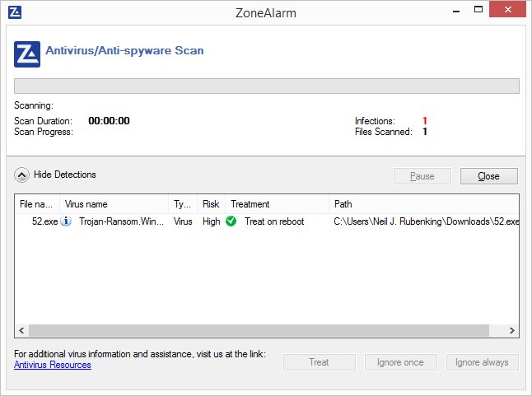532x396 pixels.
Task: Click the Treat on reboot cell
Action: pos(274,221)
